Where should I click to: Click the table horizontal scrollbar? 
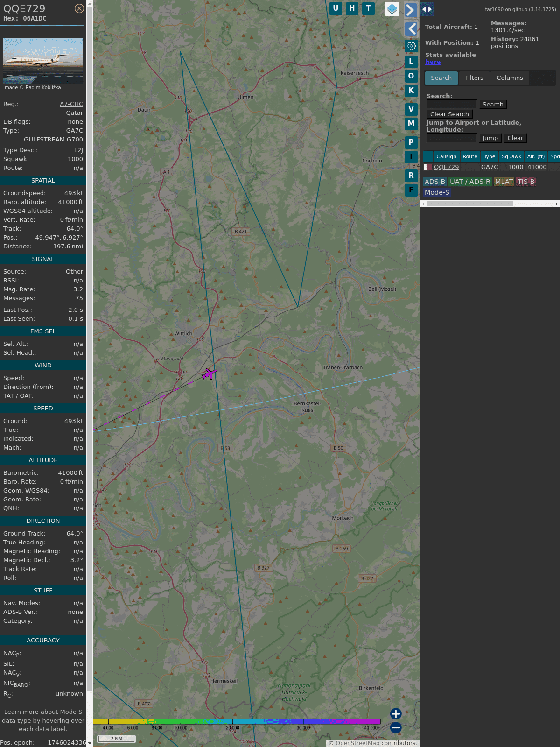point(470,204)
